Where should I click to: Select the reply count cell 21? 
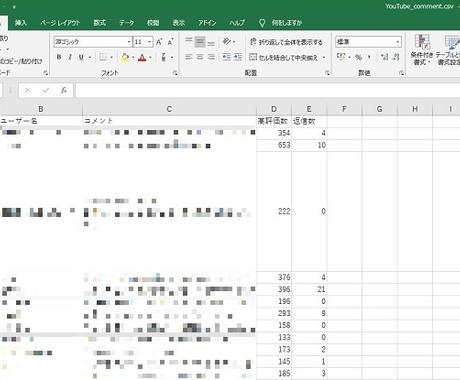(309, 289)
